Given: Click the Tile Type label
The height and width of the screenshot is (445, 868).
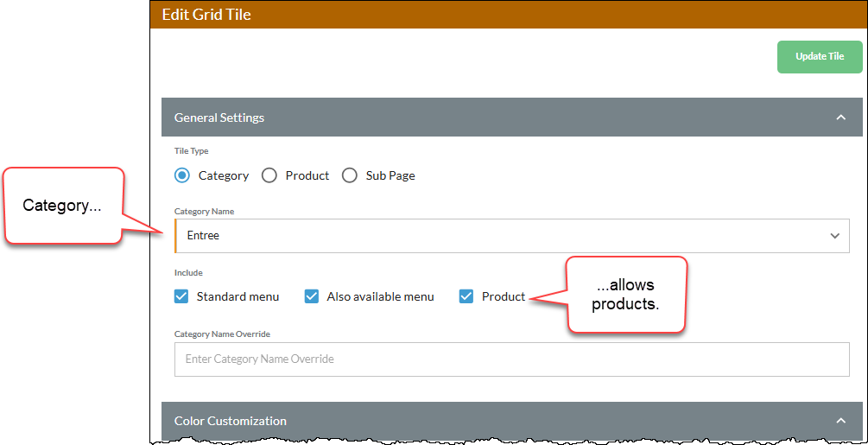Looking at the screenshot, I should point(192,150).
